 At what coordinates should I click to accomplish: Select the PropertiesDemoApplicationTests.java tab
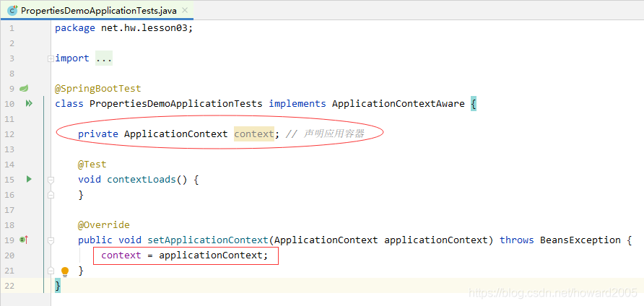tap(97, 10)
